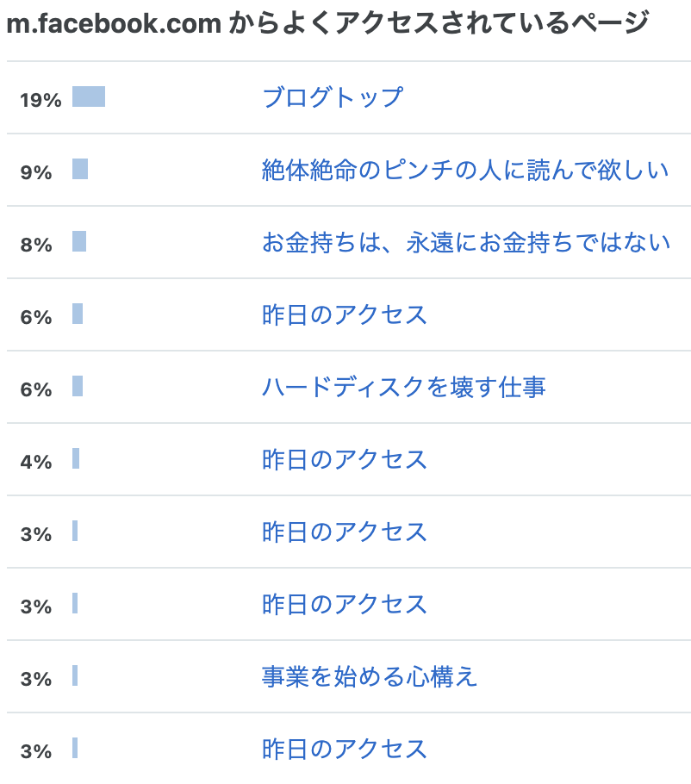Open the 事業を始める心構え link
The height and width of the screenshot is (784, 691).
370,676
